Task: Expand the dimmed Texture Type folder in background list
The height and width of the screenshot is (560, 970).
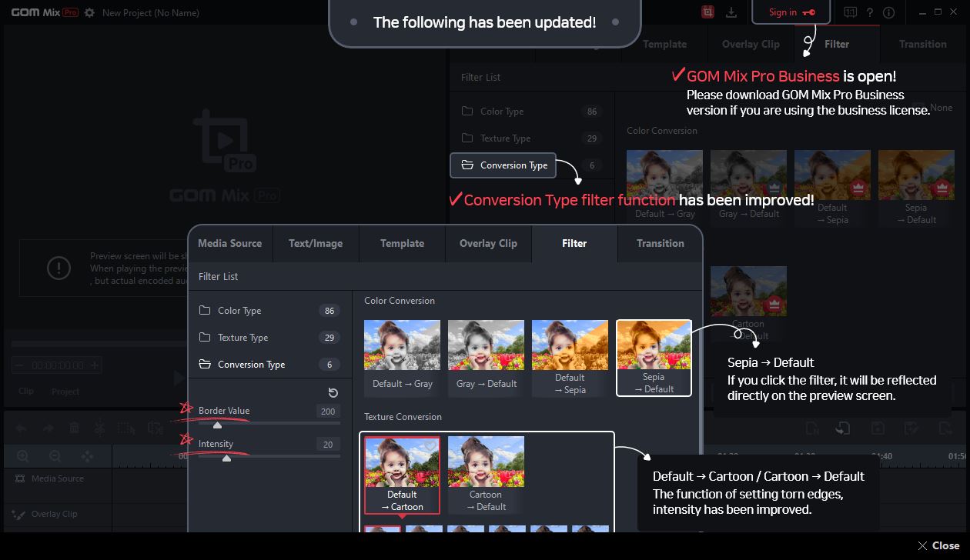Action: [530, 138]
